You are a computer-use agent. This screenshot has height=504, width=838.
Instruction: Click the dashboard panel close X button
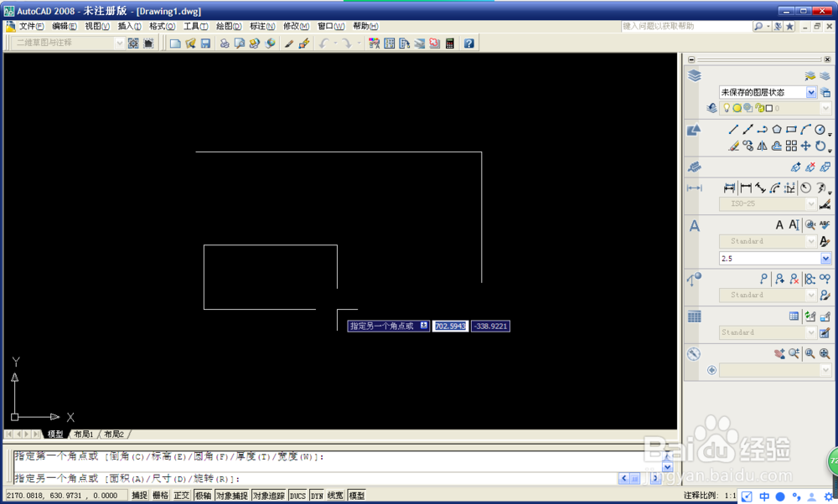827,59
